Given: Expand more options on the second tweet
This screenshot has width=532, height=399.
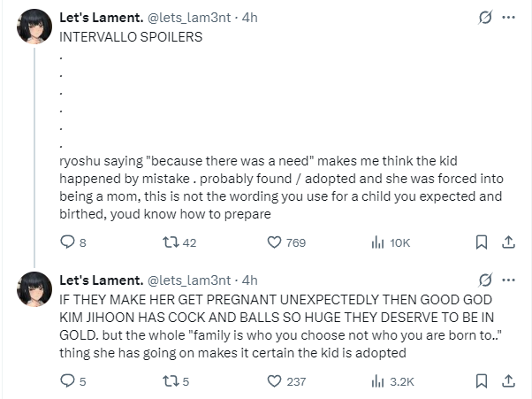Looking at the screenshot, I should point(508,280).
